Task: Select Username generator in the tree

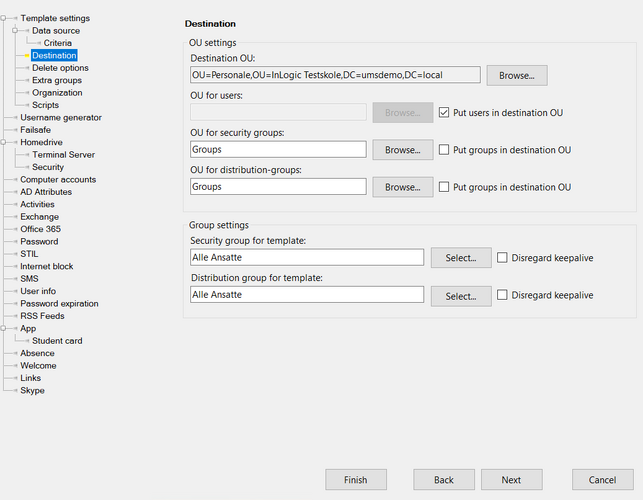Action: pyautogui.click(x=60, y=118)
